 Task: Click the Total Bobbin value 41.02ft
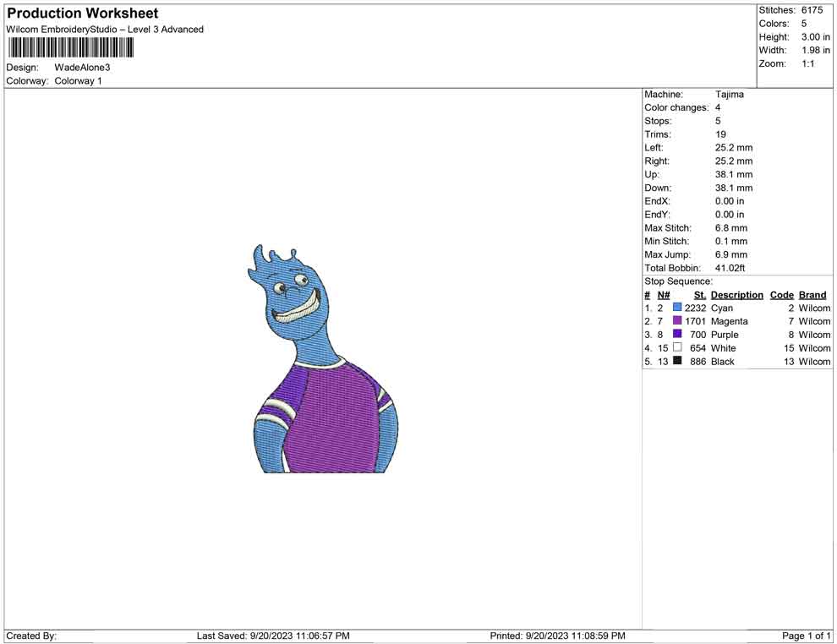click(730, 268)
